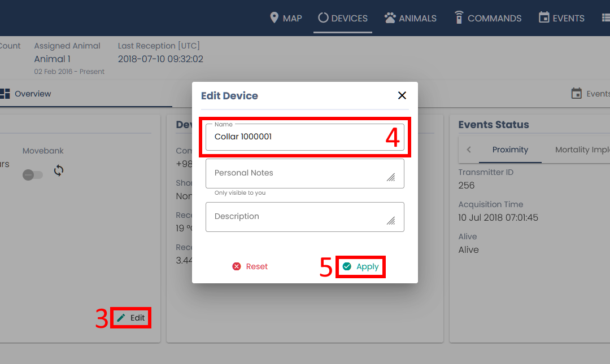Viewport: 610px width, 364px height.
Task: Select the Proximity events tab
Action: (x=510, y=150)
